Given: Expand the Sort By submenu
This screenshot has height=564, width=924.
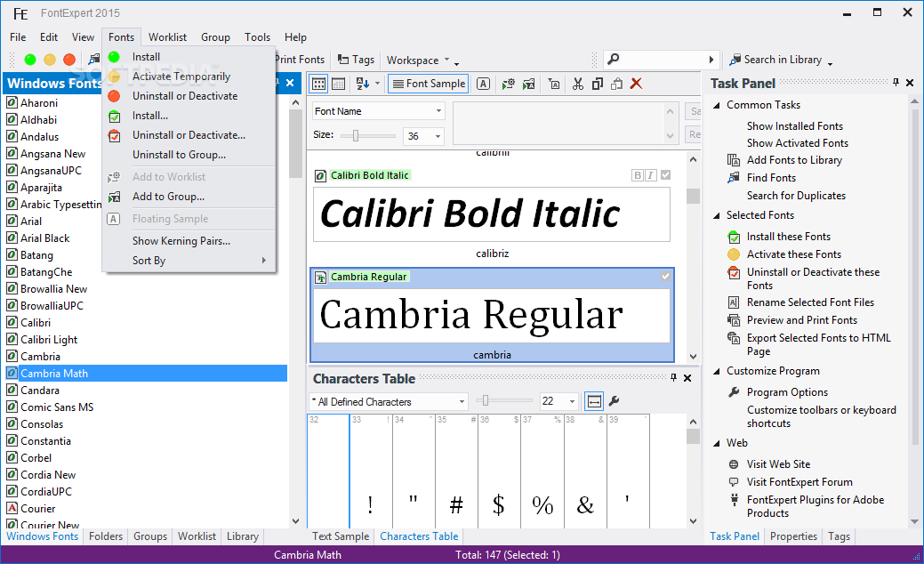Looking at the screenshot, I should (x=189, y=260).
